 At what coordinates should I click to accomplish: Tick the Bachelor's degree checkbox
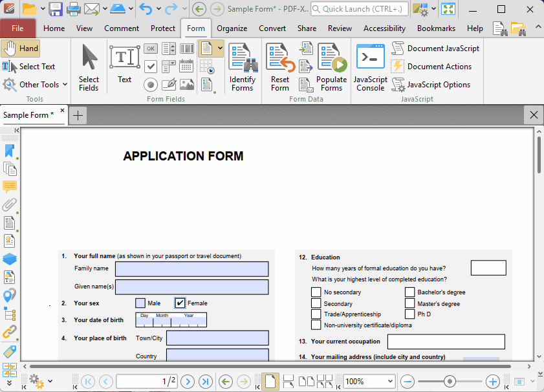coord(409,292)
